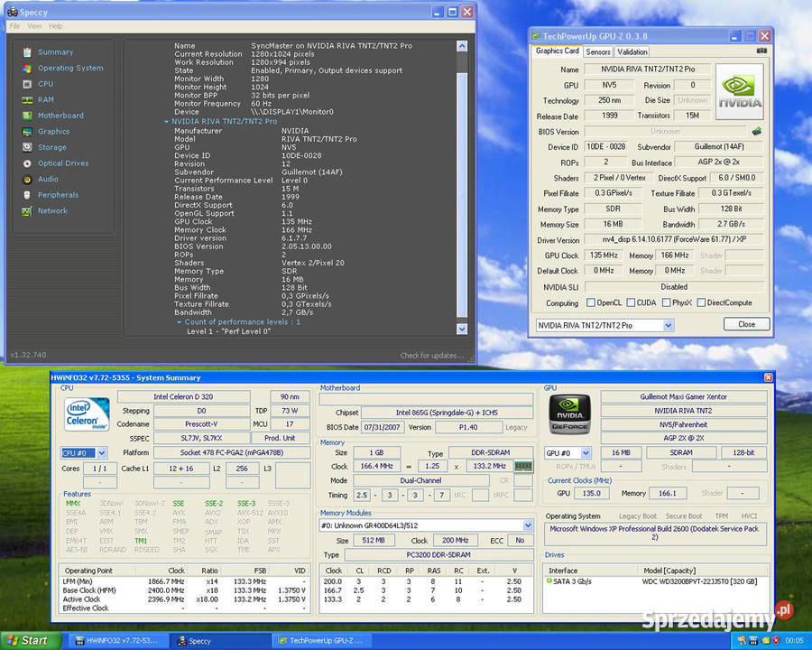Click Check for updates link in Speccy

432,356
